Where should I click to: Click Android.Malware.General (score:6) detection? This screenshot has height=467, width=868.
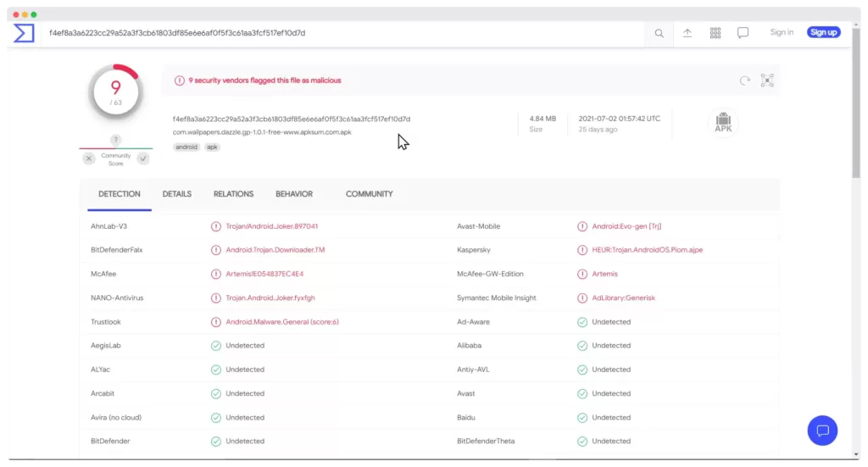click(x=282, y=322)
